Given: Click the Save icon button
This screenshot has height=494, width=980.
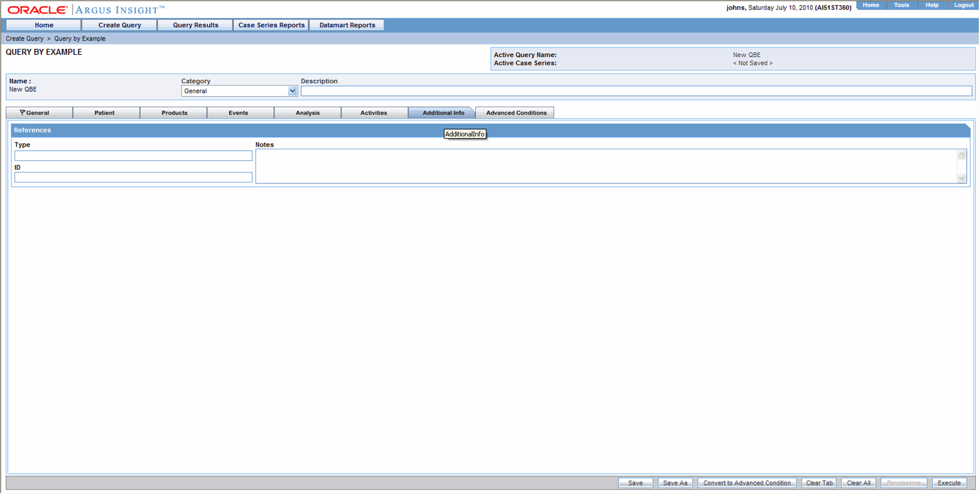Looking at the screenshot, I should coord(635,482).
